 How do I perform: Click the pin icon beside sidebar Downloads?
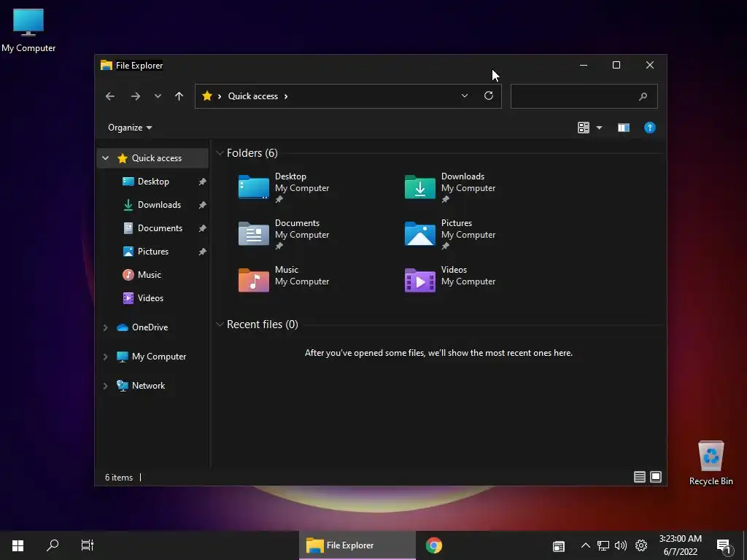203,205
